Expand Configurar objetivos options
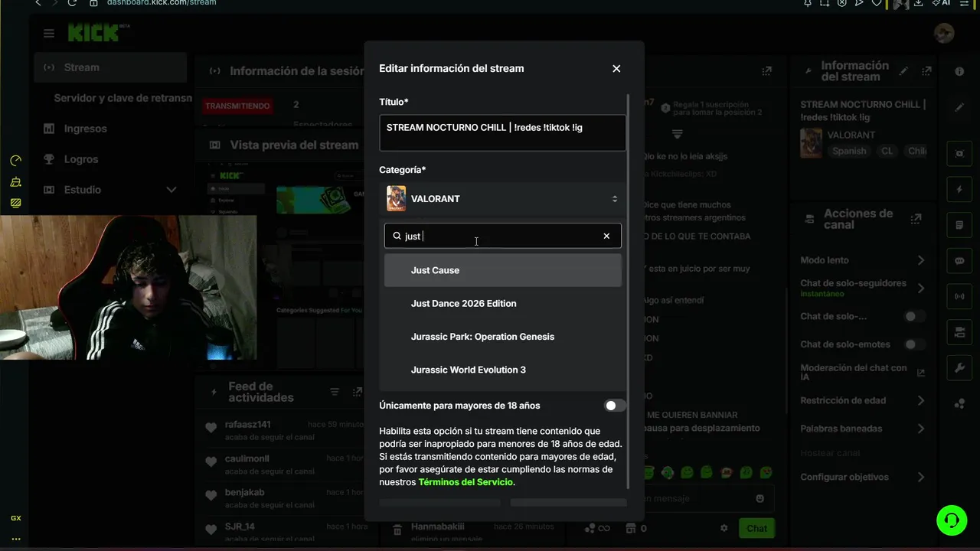Screen dimensions: 980x551 (x=920, y=477)
